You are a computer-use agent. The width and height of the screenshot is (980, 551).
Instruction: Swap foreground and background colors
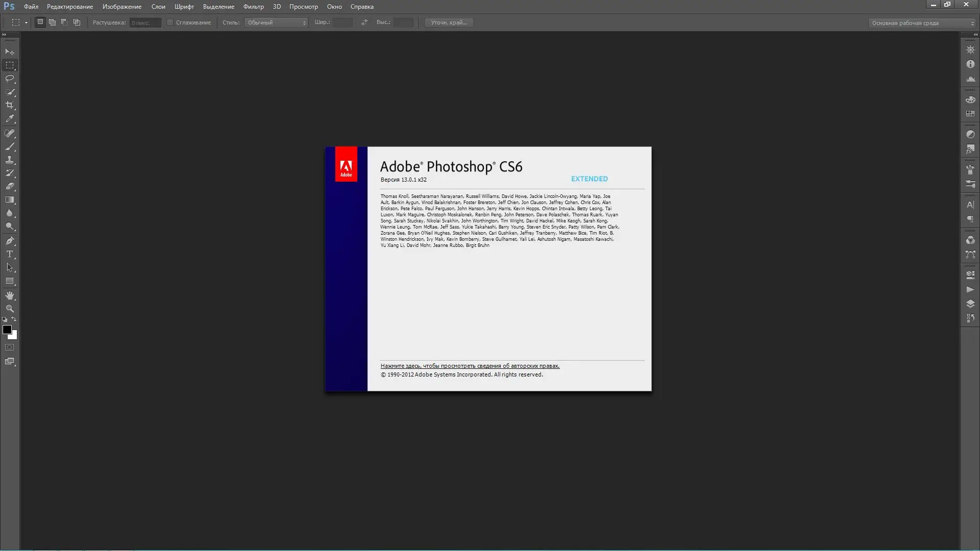coord(14,319)
